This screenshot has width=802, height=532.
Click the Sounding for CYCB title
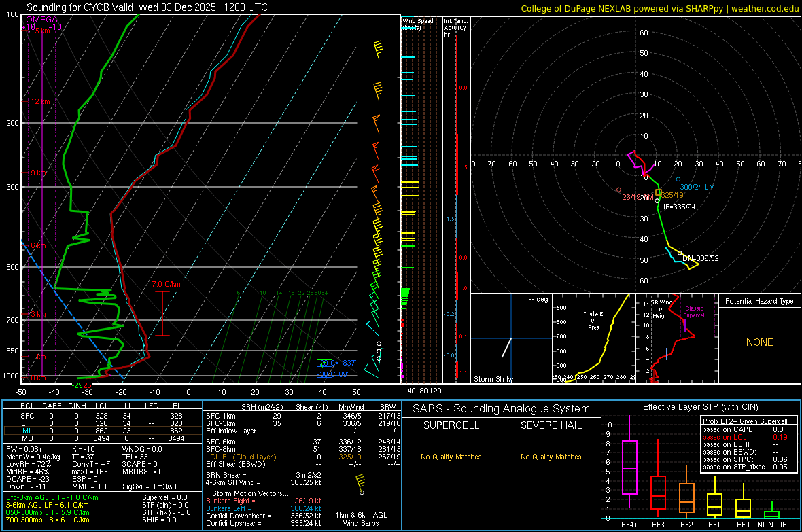147,7
